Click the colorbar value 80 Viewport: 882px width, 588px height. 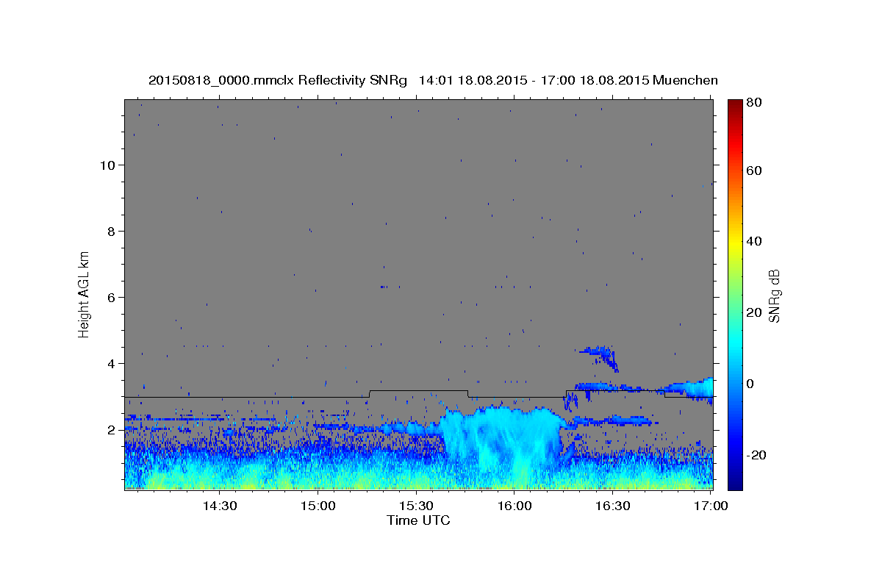(x=756, y=103)
